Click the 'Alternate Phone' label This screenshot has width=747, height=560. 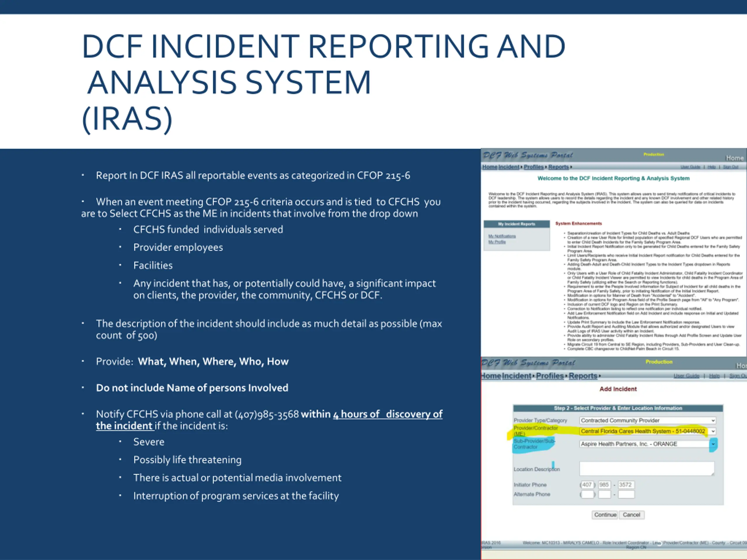coord(532,494)
